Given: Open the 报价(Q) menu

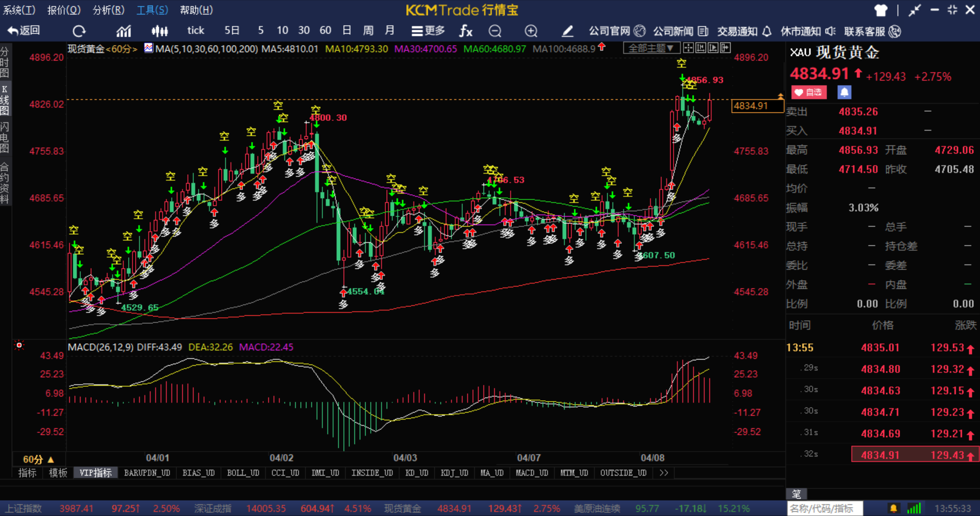Looking at the screenshot, I should 64,10.
